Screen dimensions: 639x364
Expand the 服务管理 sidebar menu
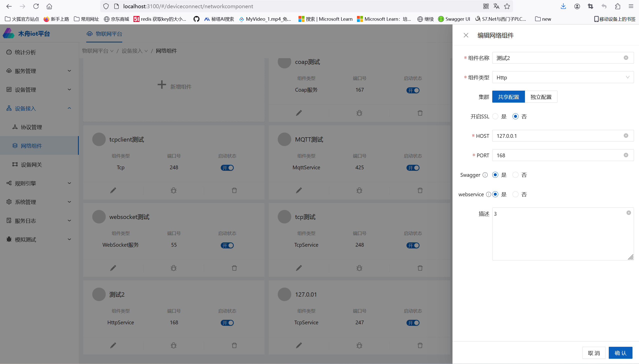click(x=39, y=71)
